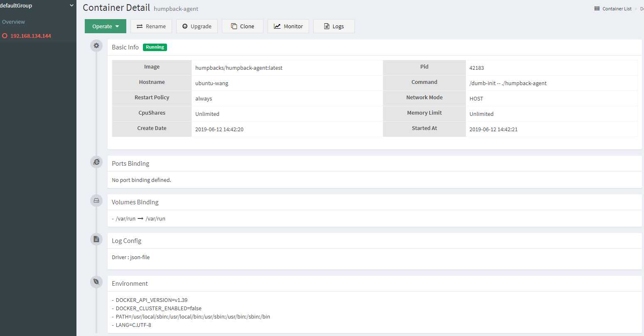The height and width of the screenshot is (336, 644).
Task: Click Memory Limit value Unlimited
Action: 482,114
